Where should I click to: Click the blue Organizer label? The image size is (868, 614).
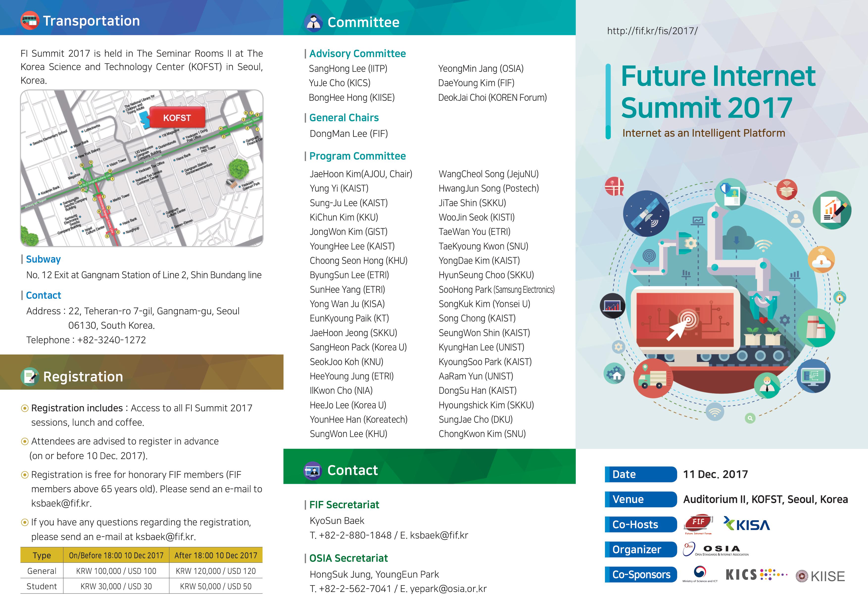coord(641,549)
